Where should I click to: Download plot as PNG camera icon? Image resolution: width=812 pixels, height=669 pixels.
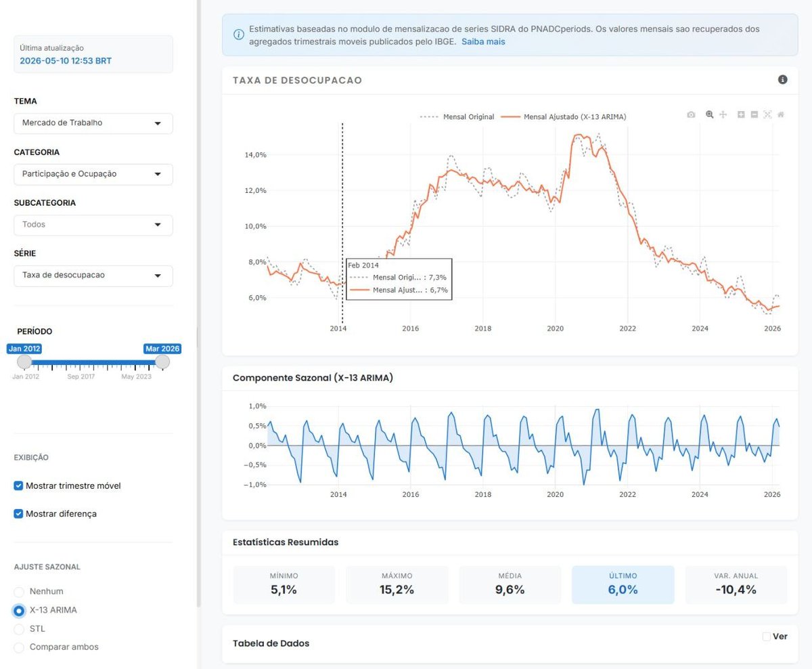(x=691, y=115)
